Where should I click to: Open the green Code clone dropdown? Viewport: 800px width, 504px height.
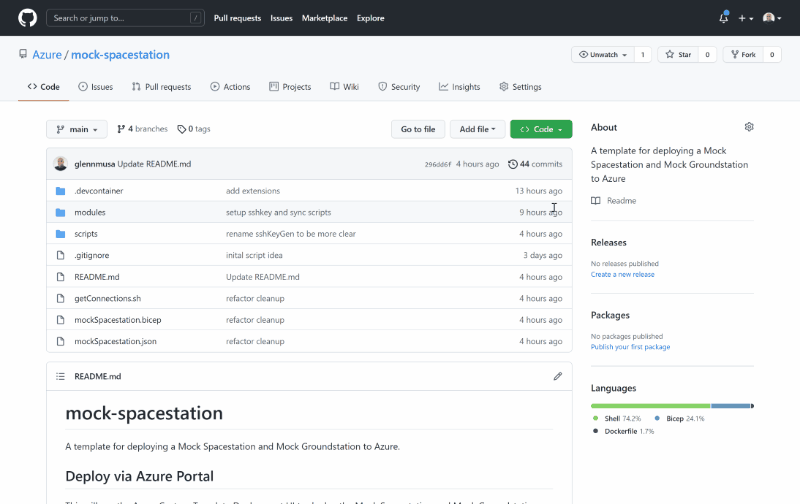point(541,129)
